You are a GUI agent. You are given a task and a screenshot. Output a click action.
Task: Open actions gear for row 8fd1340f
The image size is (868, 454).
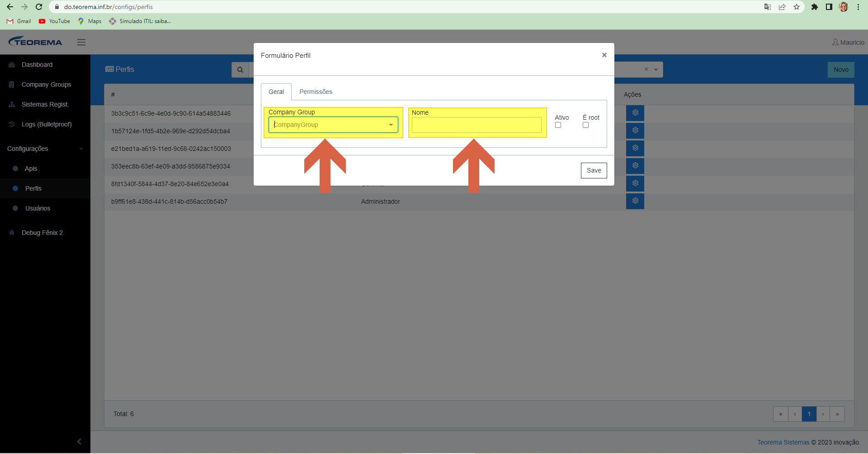pos(635,183)
